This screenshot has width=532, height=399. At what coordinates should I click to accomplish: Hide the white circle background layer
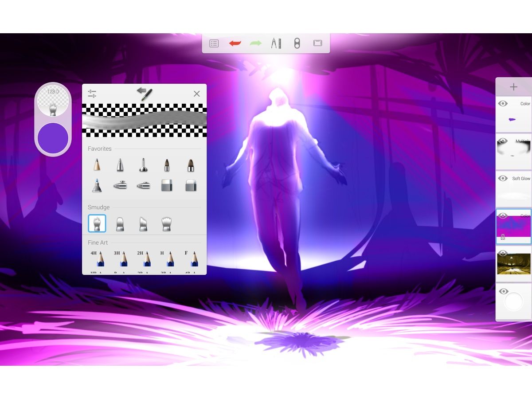pyautogui.click(x=503, y=291)
